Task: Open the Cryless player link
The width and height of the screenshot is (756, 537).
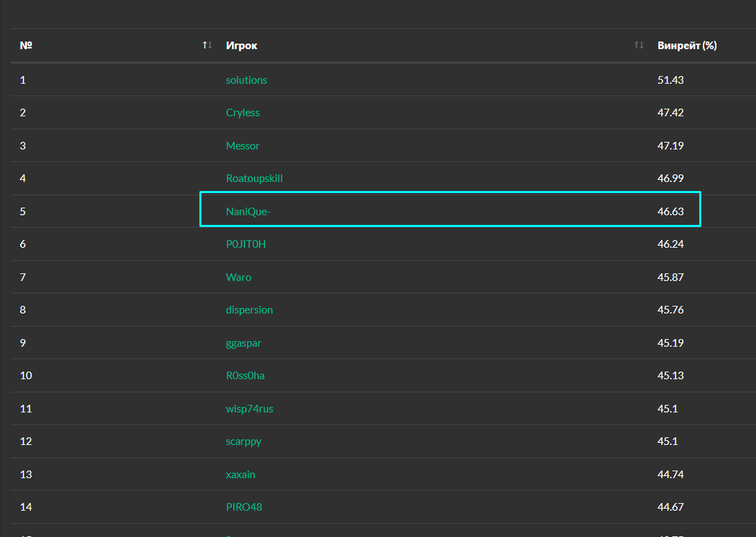Action: tap(243, 113)
